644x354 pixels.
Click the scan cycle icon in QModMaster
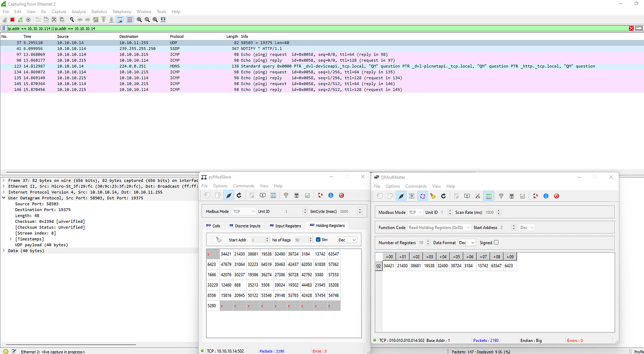pyautogui.click(x=422, y=196)
